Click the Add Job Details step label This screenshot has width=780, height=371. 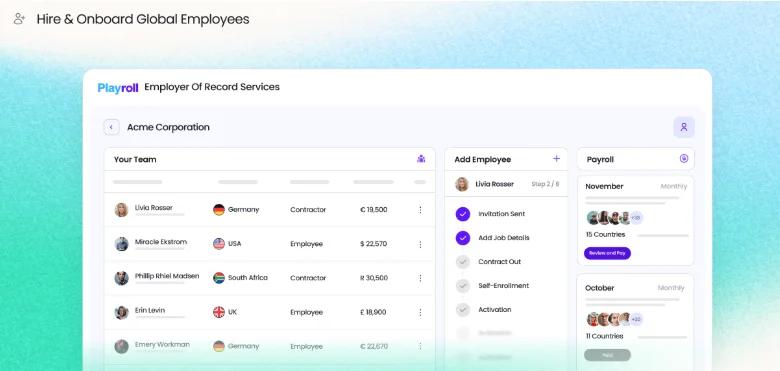coord(503,238)
